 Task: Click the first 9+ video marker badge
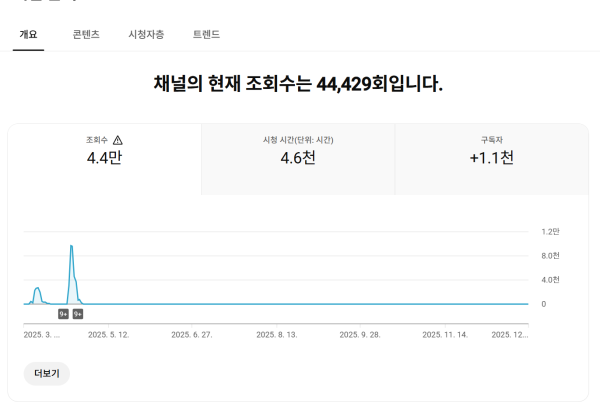pos(63,314)
